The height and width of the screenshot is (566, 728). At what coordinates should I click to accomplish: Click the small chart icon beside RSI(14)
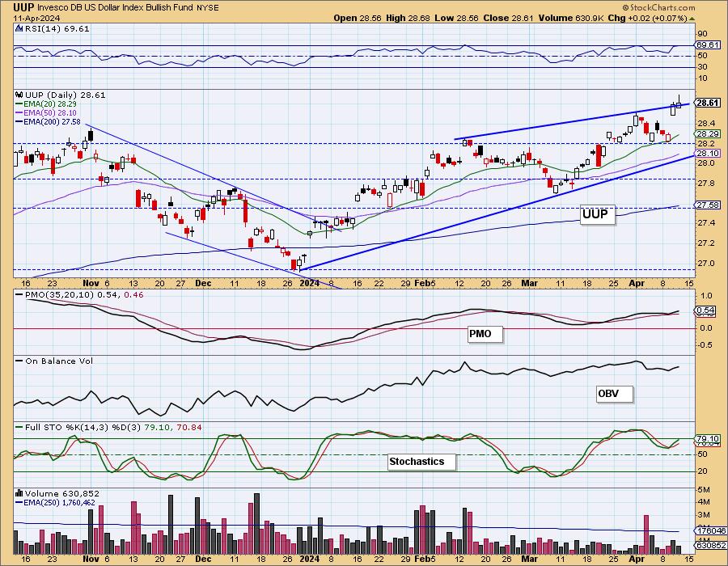tap(19, 29)
